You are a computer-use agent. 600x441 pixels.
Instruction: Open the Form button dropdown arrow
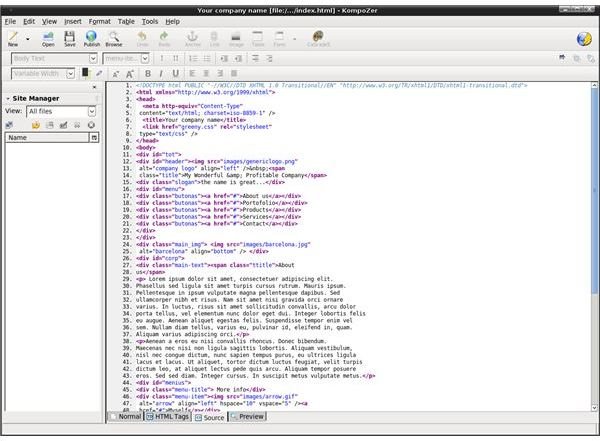click(x=294, y=39)
